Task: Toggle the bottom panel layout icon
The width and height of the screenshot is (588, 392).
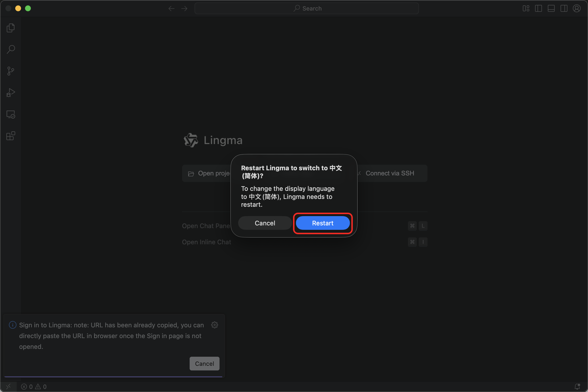Action: [551, 9]
